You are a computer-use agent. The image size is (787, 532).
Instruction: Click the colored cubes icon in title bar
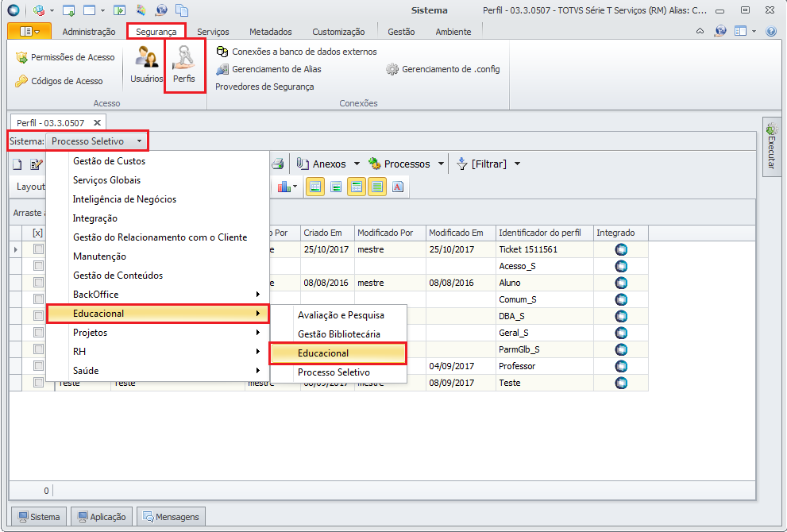[x=39, y=10]
